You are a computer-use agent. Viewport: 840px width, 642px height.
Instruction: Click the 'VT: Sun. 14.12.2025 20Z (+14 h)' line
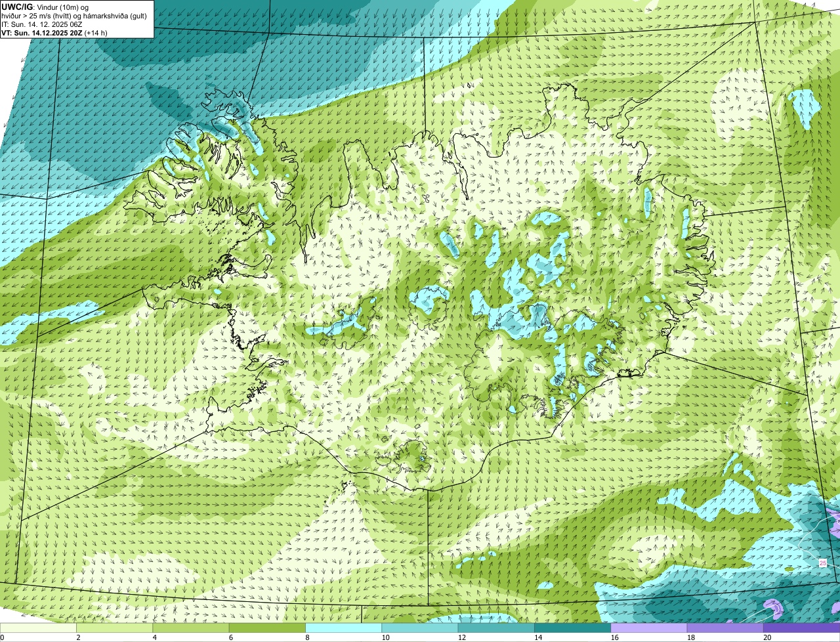point(54,32)
